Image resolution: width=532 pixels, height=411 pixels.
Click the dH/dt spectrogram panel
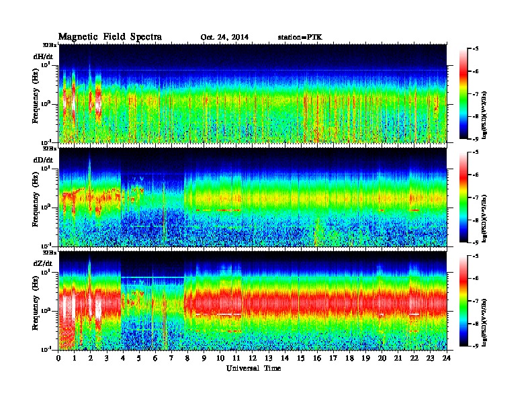click(x=253, y=93)
